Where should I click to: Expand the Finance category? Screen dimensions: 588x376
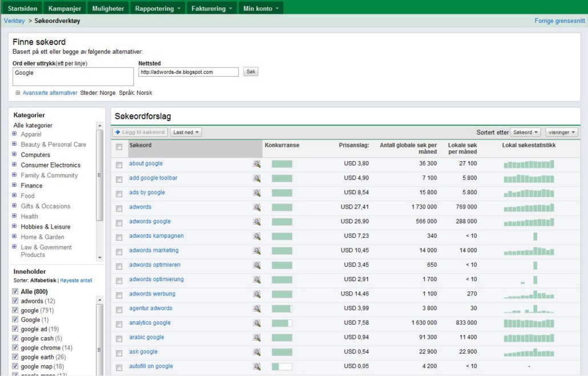[14, 185]
